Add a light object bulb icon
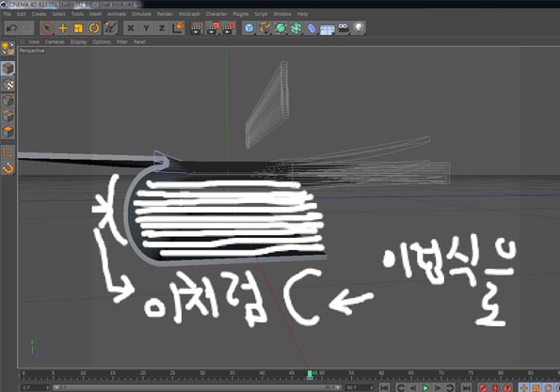This screenshot has height=392, width=560. point(359,28)
